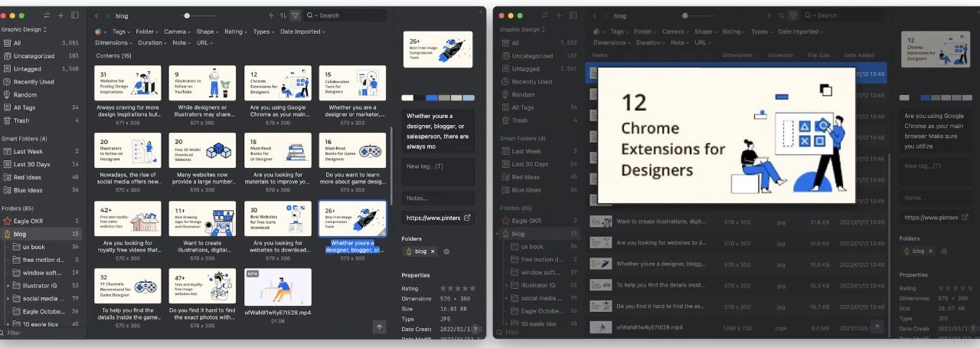
Task: Click the lightning bolt icon in left window toolbar
Action: click(x=270, y=15)
